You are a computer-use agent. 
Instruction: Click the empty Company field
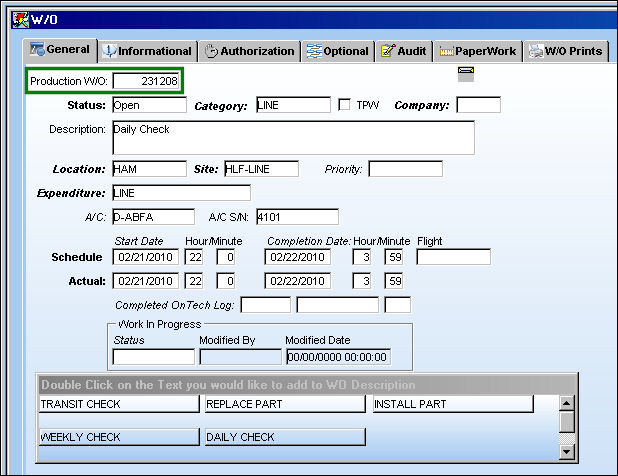point(478,105)
